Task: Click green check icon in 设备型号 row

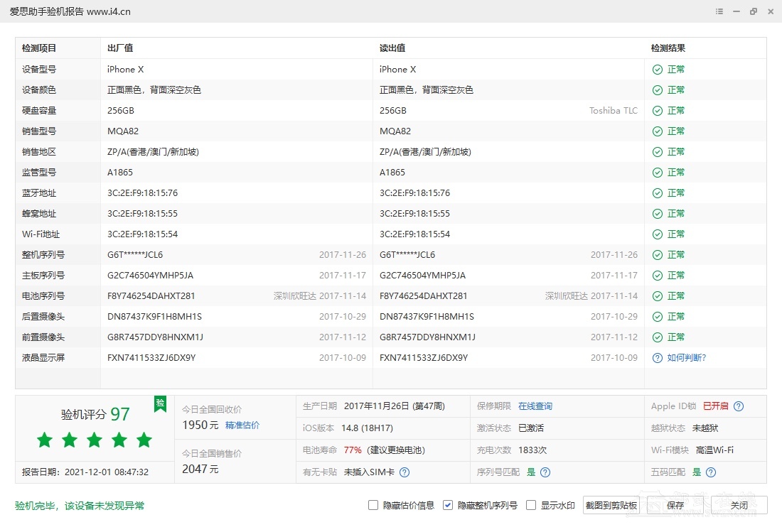Action: coord(658,70)
